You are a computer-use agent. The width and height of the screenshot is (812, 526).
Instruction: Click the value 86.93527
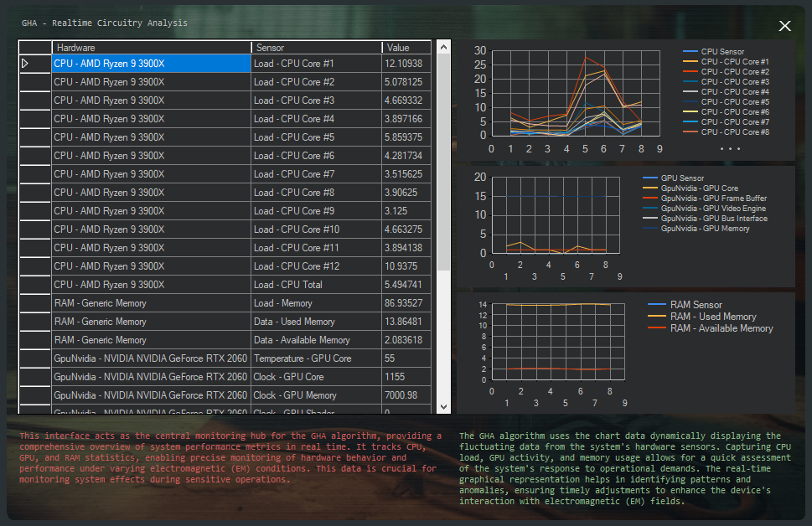406,303
